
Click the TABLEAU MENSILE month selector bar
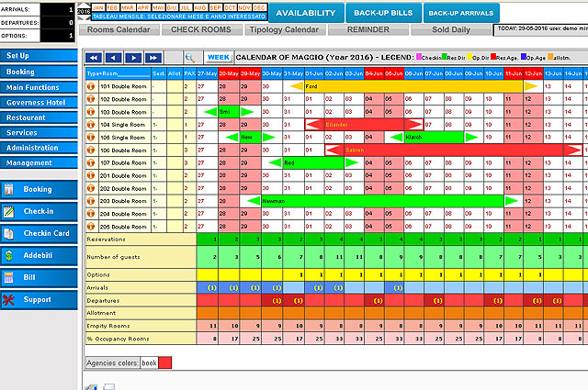(x=179, y=17)
